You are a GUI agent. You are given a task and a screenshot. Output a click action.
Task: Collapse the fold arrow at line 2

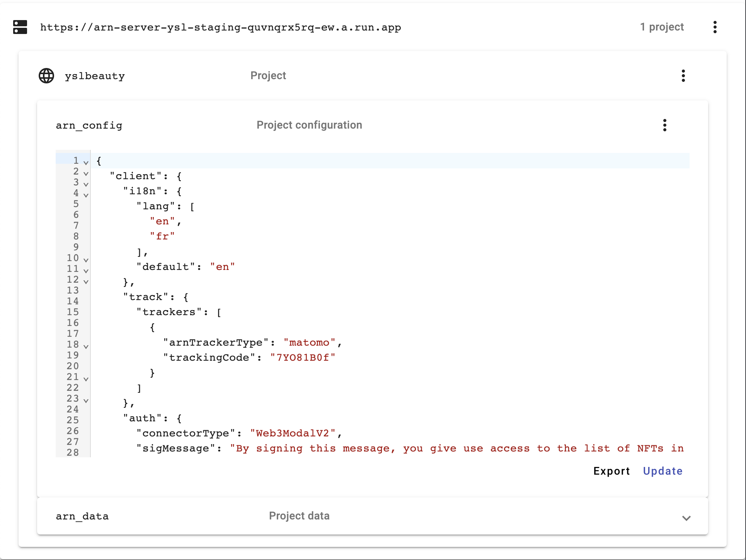click(86, 173)
